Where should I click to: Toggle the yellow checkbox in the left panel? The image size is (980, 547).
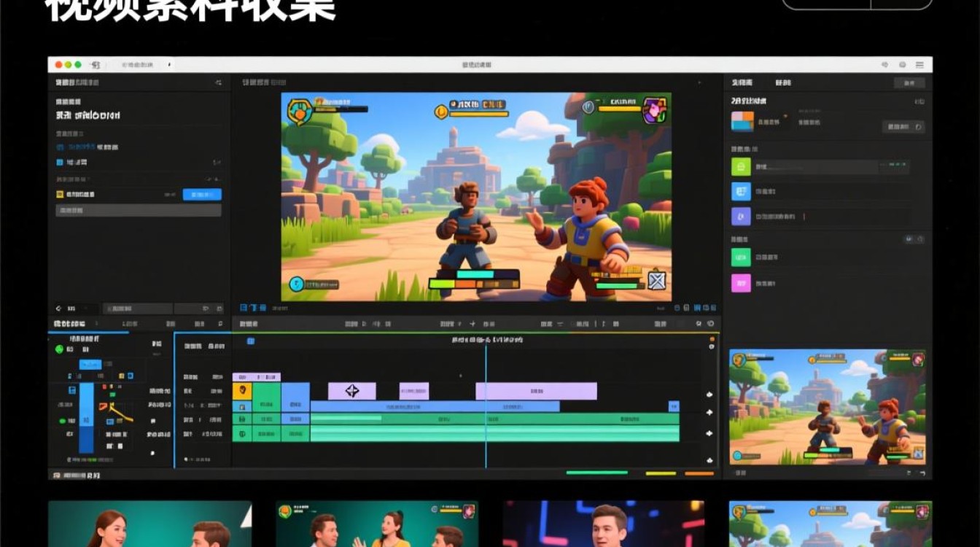tap(60, 195)
